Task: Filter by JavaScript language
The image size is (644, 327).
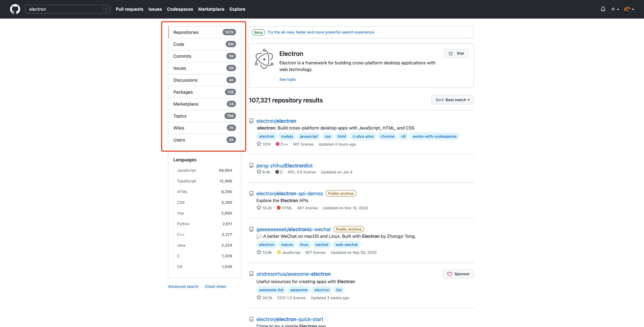Action: coord(204,170)
